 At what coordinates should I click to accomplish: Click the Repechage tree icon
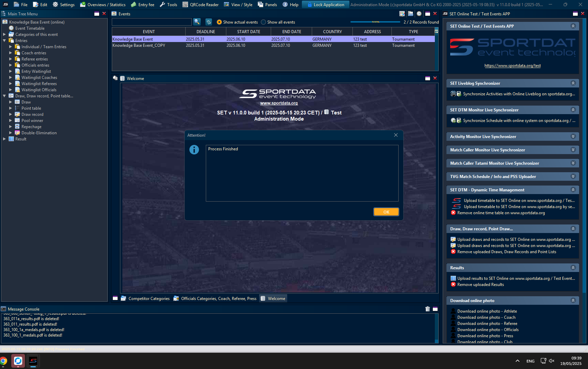17,126
